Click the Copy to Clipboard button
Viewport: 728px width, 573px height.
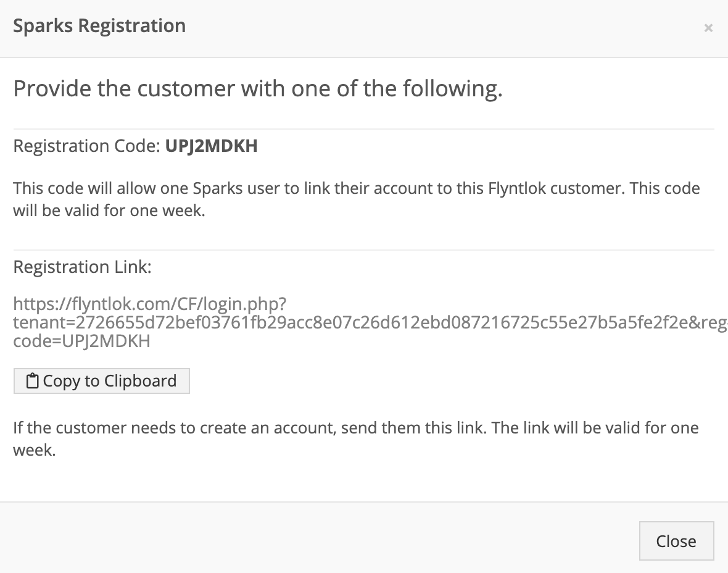point(102,381)
